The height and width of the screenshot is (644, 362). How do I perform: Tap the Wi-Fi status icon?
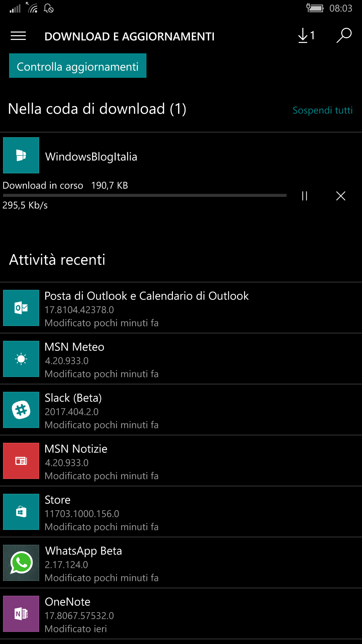(32, 8)
